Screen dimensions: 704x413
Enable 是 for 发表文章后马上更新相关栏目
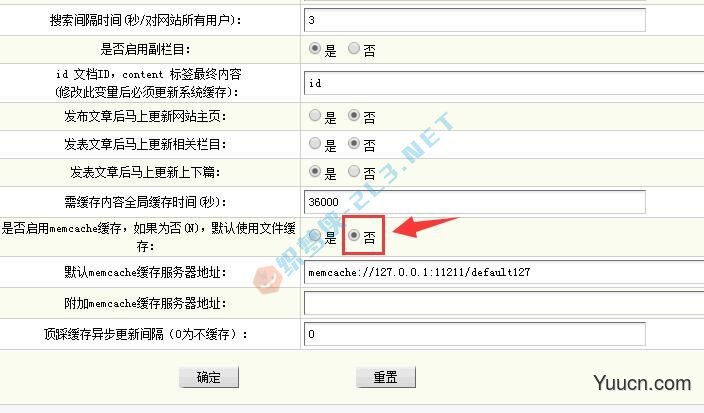315,143
